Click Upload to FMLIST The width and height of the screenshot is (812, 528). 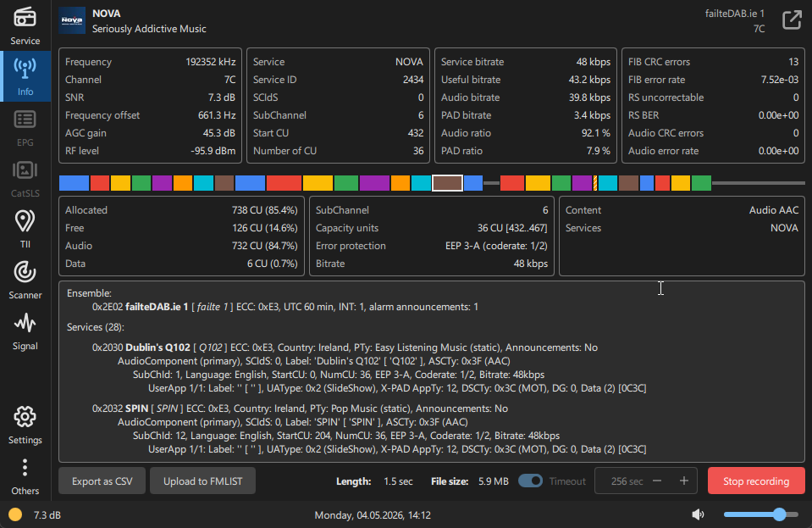(x=202, y=481)
